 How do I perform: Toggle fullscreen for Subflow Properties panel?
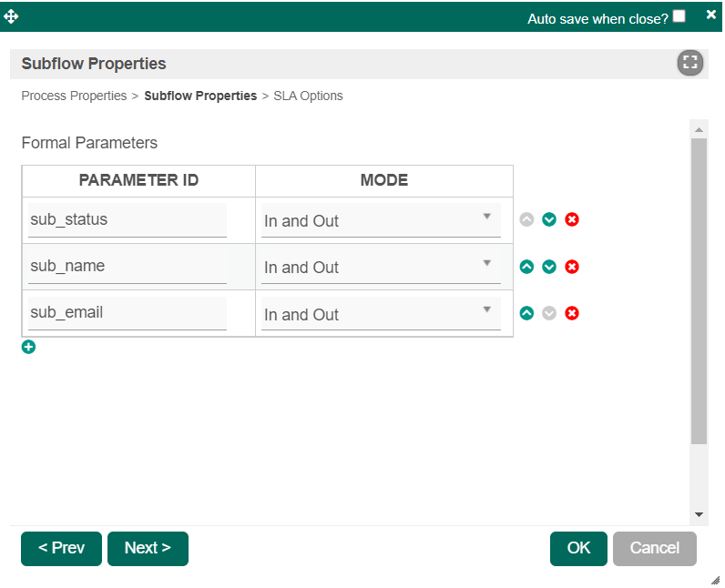pyautogui.click(x=690, y=63)
